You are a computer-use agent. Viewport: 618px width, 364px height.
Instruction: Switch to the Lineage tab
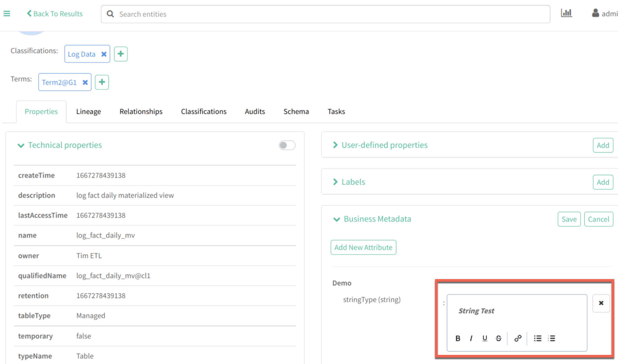(x=88, y=112)
